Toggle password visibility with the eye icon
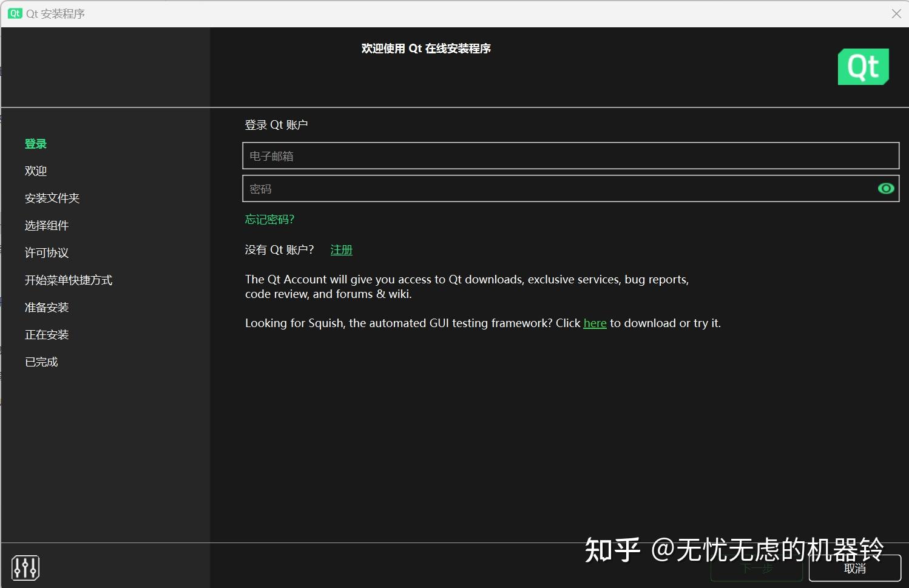The width and height of the screenshot is (909, 588). point(885,188)
